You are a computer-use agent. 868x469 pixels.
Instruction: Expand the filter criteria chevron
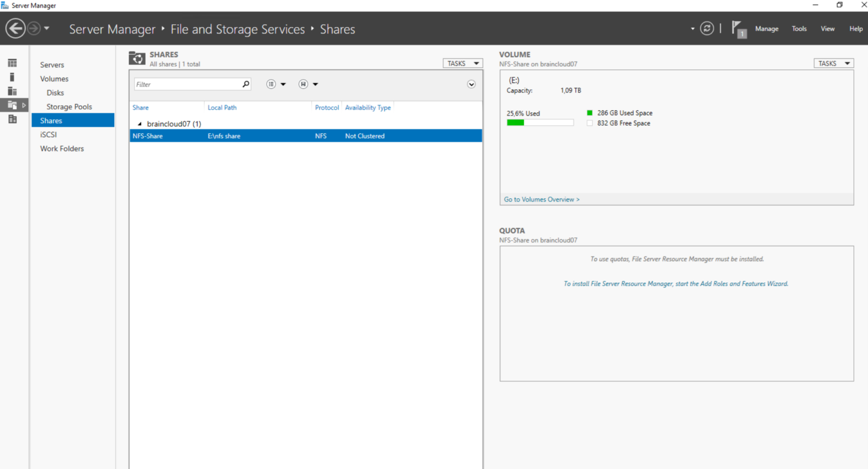coord(471,84)
